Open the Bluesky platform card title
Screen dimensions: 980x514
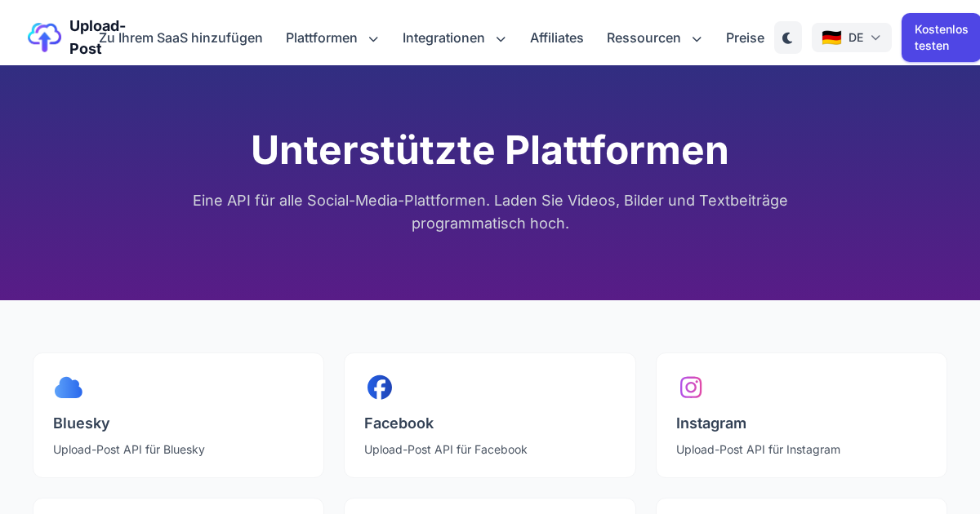pos(82,423)
